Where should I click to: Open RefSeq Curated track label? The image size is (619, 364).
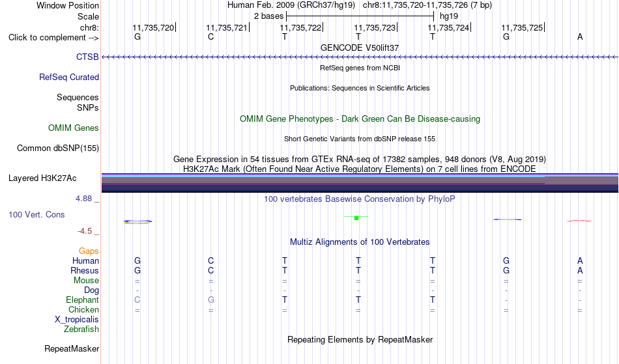point(68,77)
